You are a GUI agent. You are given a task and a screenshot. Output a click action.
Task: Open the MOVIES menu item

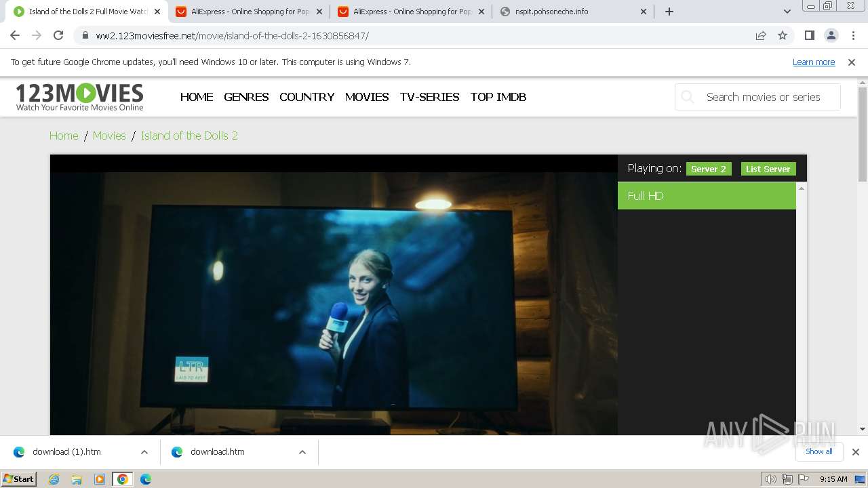367,97
